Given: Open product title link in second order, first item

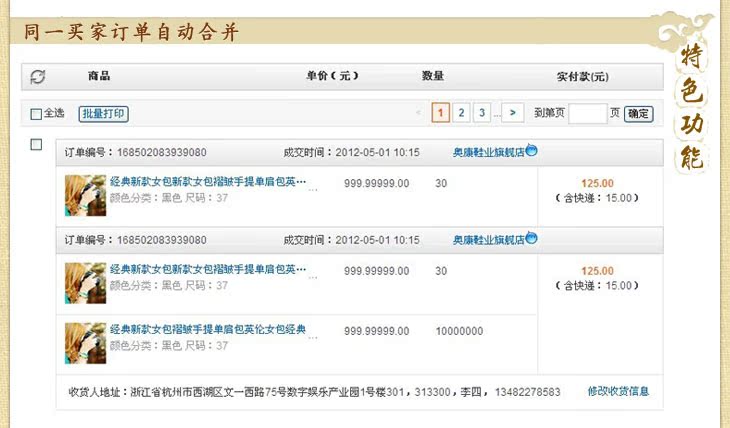Looking at the screenshot, I should coord(208,269).
